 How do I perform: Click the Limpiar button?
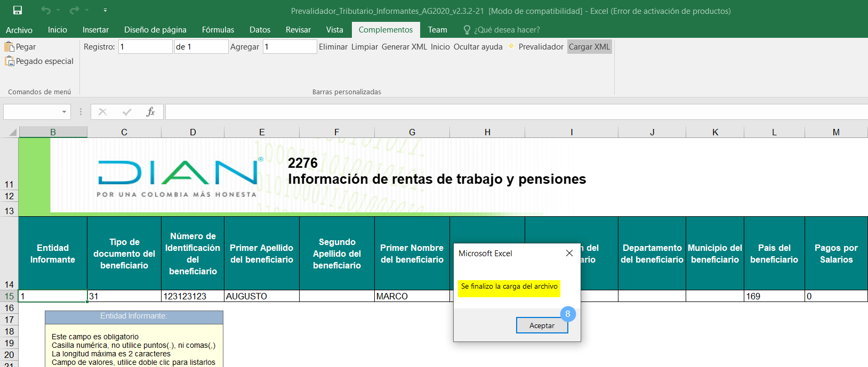click(x=365, y=47)
